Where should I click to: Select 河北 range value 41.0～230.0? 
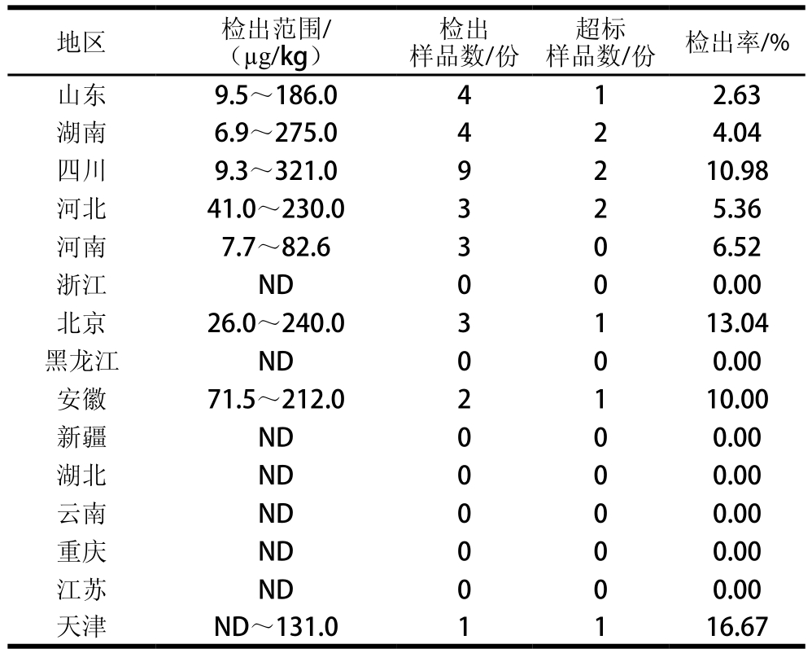point(276,209)
